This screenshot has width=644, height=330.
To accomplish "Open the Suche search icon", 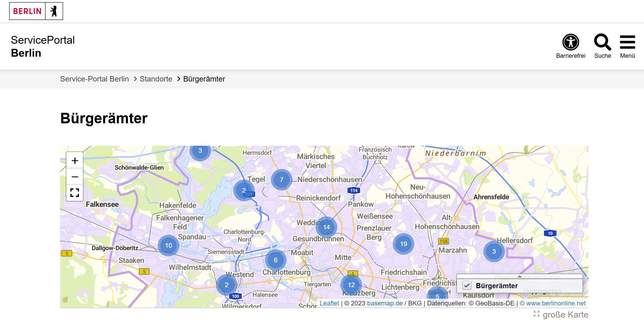I will click(602, 42).
